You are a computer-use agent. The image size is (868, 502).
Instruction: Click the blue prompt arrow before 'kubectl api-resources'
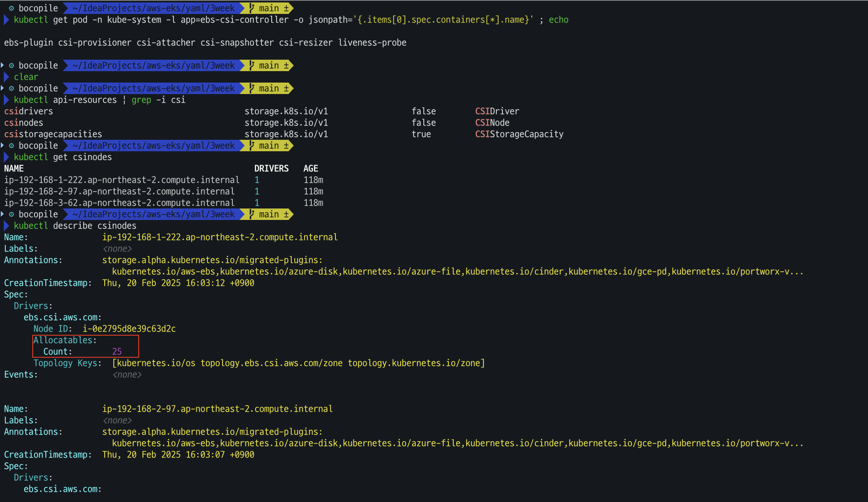tap(7, 100)
